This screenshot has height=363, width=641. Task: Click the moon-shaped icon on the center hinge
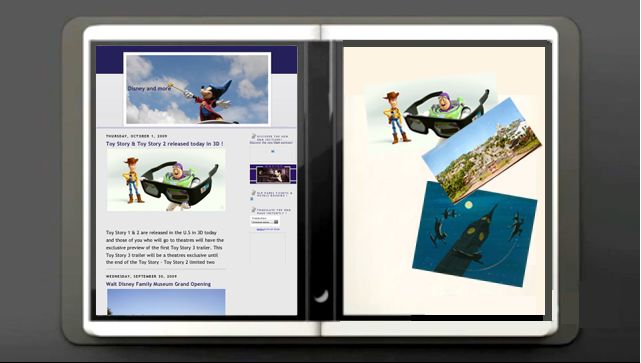(322, 296)
